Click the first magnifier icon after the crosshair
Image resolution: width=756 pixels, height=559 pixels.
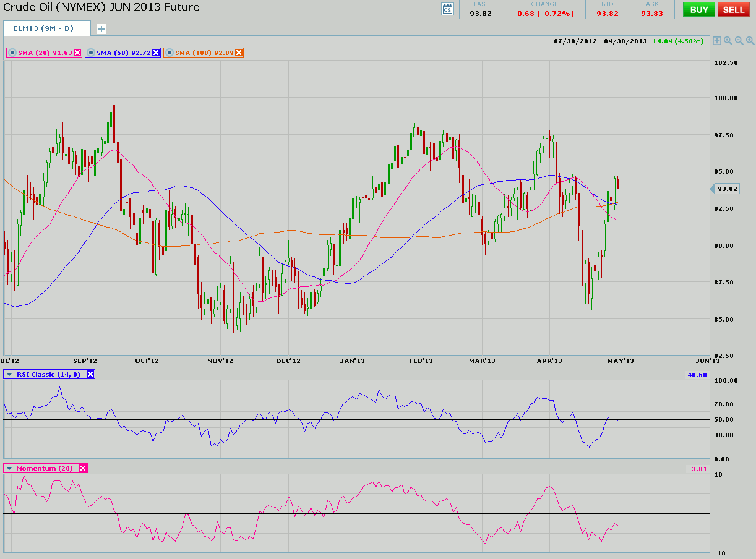point(728,41)
